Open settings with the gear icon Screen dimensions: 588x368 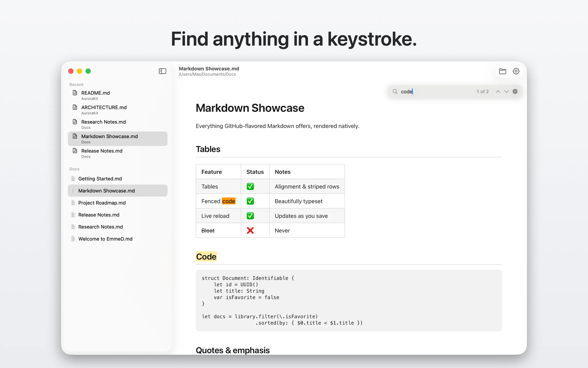pyautogui.click(x=516, y=71)
